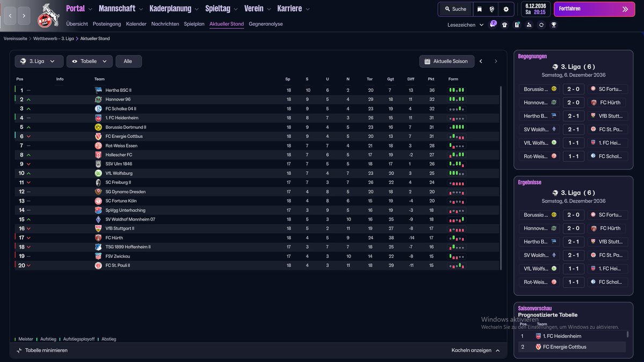644x362 pixels.
Task: Click VfL Wolfsburg badge in table
Action: click(x=98, y=173)
